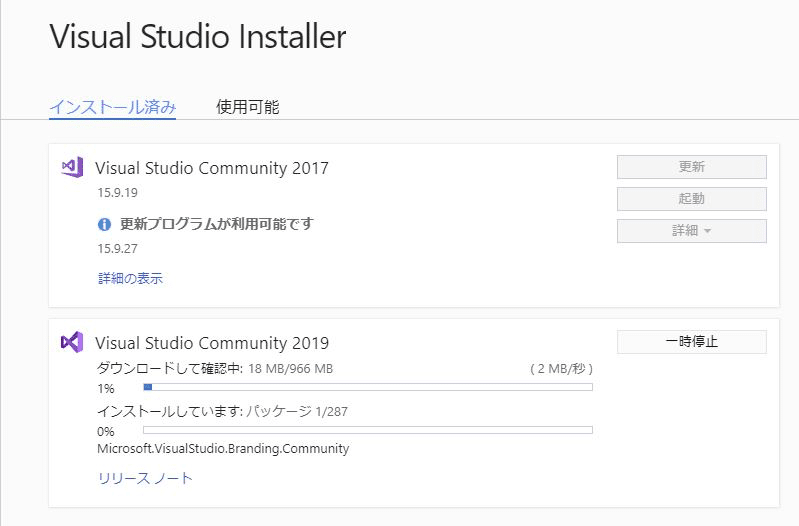Click the インストールしています label
The image size is (799, 526).
(x=170, y=411)
